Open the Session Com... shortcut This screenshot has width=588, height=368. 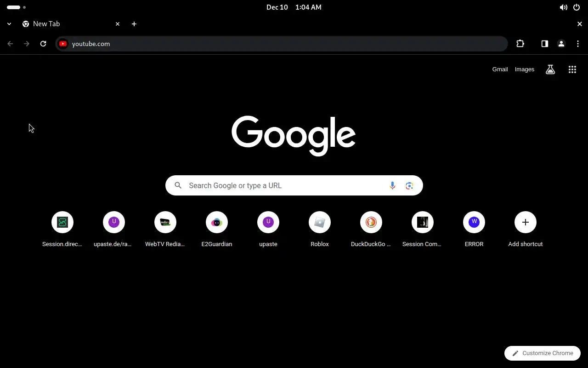423,229
